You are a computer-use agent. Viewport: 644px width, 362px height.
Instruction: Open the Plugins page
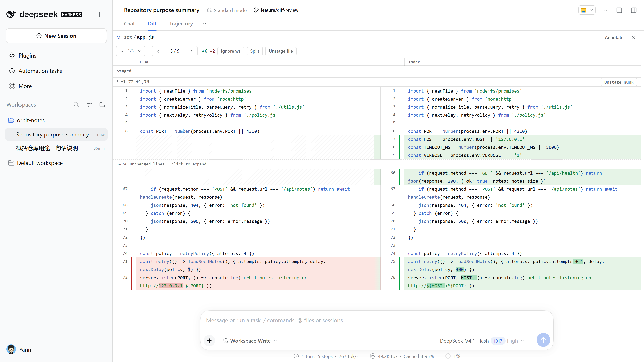click(57, 56)
